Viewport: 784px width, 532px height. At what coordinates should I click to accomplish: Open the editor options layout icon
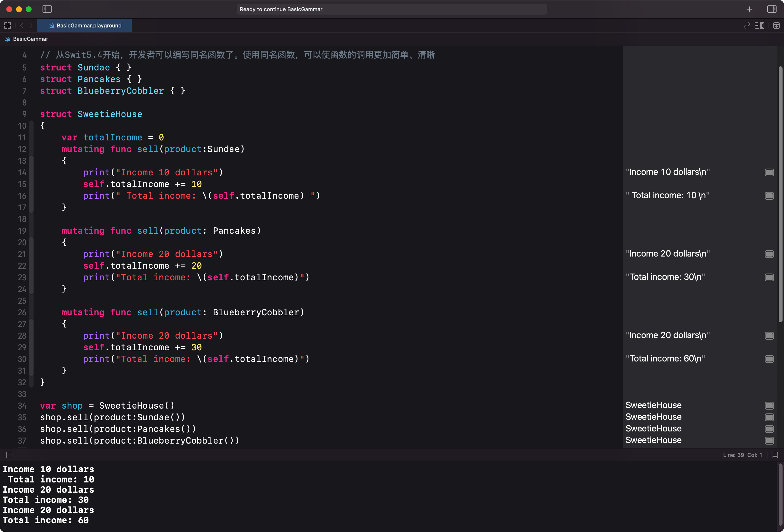click(x=760, y=26)
